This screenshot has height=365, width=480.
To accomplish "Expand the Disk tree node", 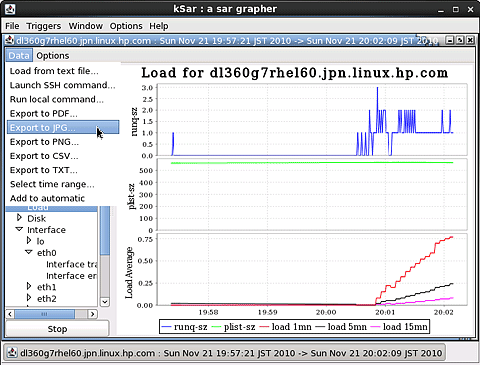I will [x=19, y=218].
